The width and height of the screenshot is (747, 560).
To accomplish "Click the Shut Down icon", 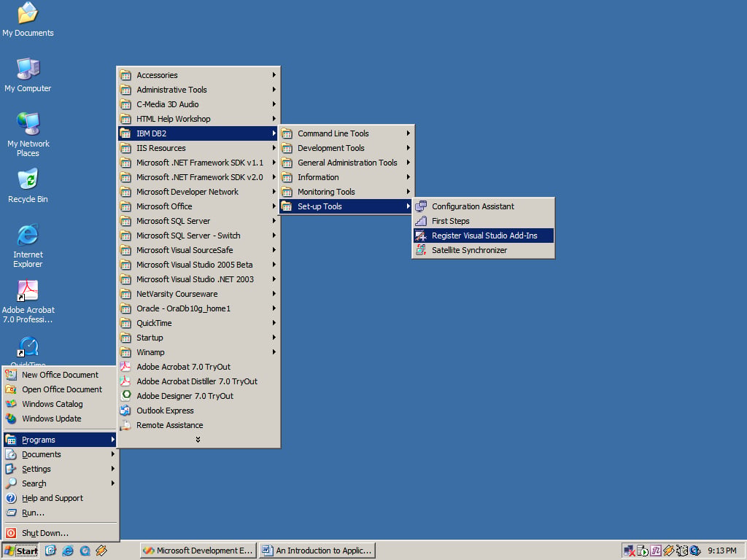I will (x=11, y=533).
